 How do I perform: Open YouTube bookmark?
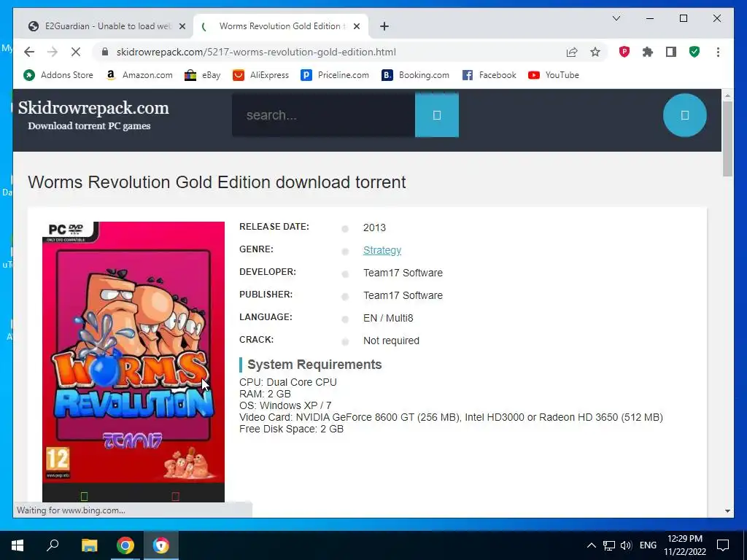click(x=554, y=75)
